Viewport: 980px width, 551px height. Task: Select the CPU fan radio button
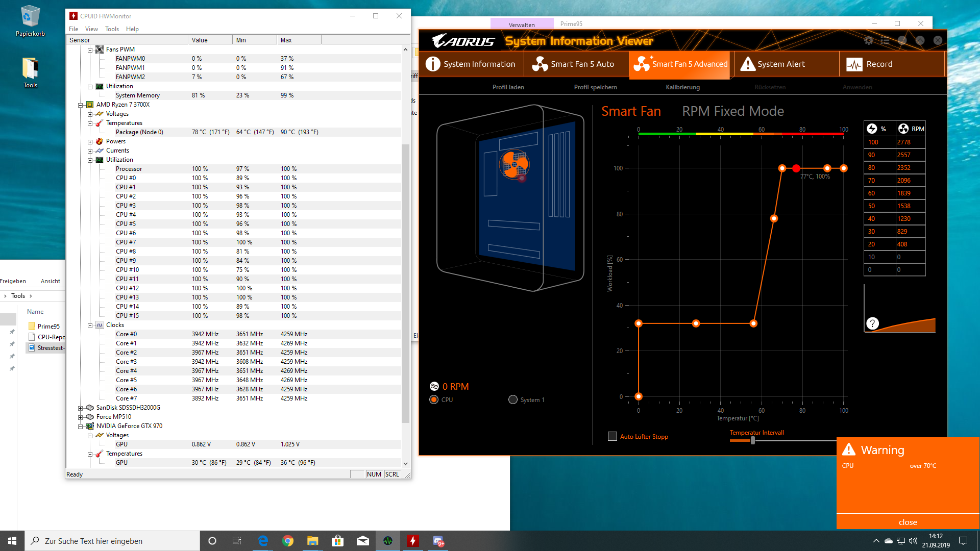click(434, 399)
